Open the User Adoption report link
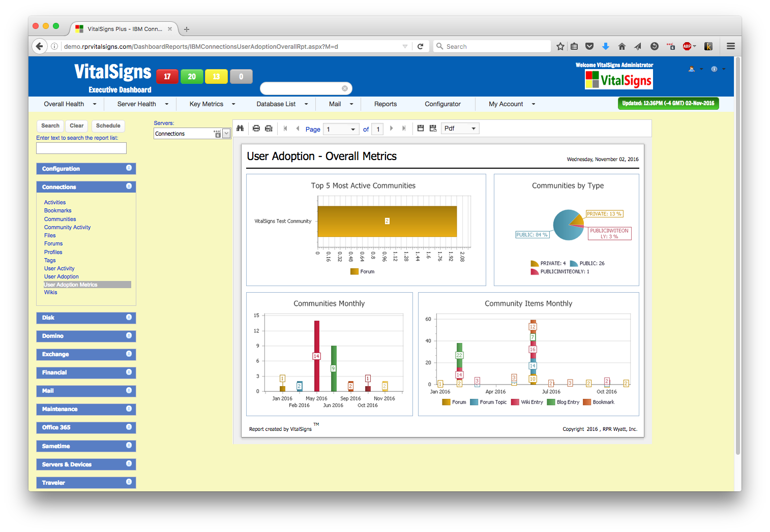This screenshot has width=770, height=532. tap(61, 276)
